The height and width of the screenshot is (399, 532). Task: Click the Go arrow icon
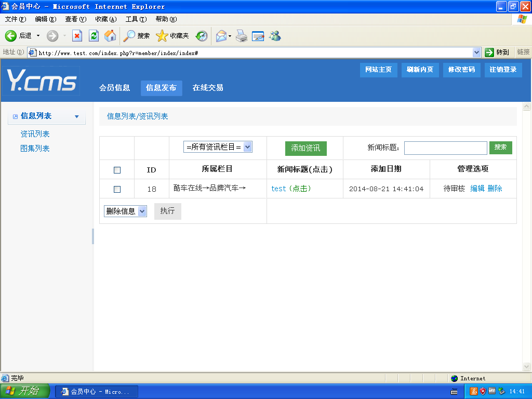tap(489, 52)
